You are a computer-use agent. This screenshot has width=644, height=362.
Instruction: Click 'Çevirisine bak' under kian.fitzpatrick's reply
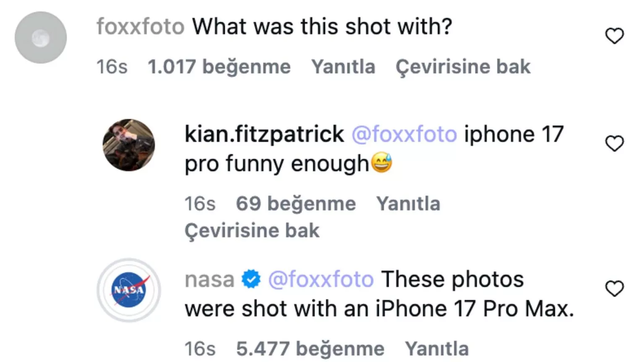pyautogui.click(x=252, y=230)
